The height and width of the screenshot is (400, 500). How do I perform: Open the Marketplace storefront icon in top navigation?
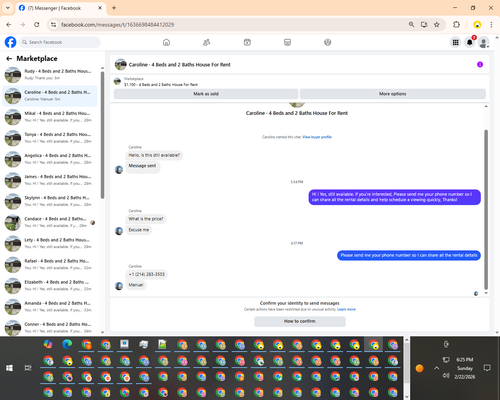287,42
